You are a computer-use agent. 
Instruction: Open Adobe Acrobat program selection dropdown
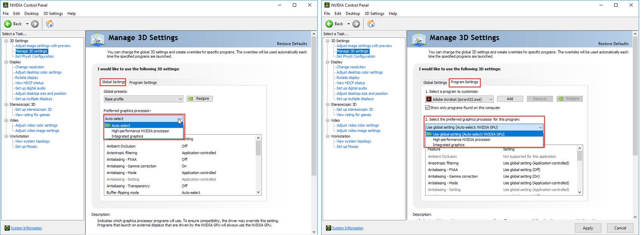459,99
